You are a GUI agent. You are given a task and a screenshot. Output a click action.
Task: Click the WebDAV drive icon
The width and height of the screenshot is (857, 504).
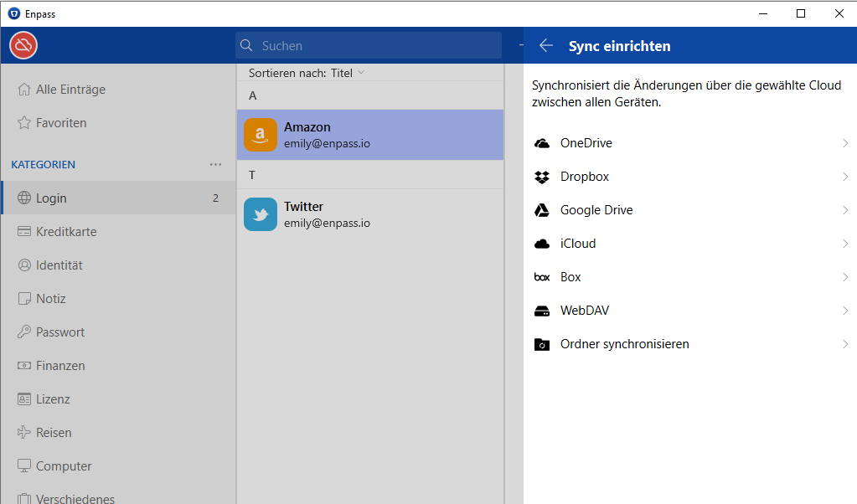click(x=542, y=311)
